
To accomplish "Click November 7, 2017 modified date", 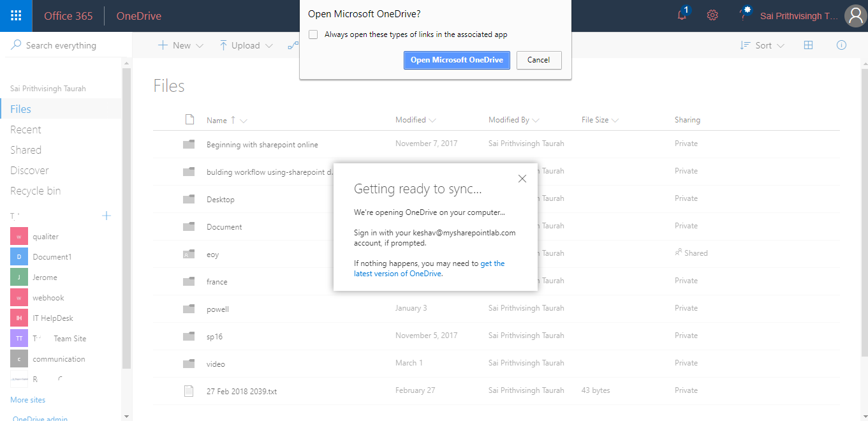I will click(426, 144).
